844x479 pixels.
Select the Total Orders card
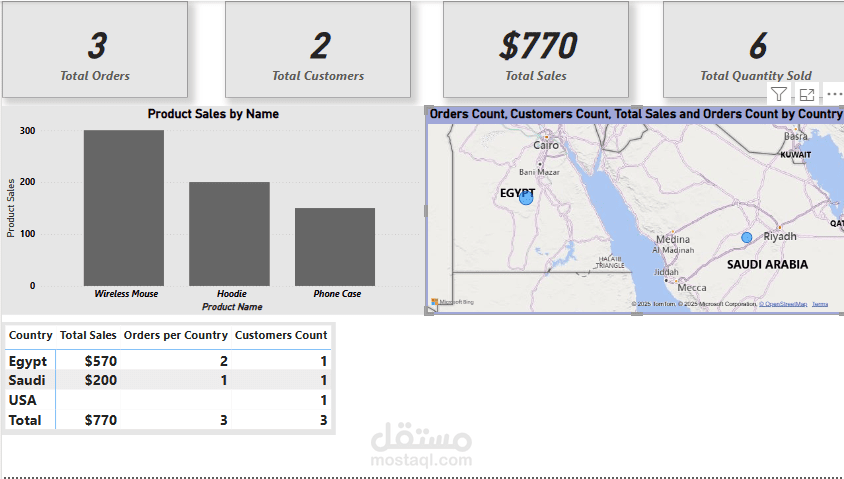[95, 50]
